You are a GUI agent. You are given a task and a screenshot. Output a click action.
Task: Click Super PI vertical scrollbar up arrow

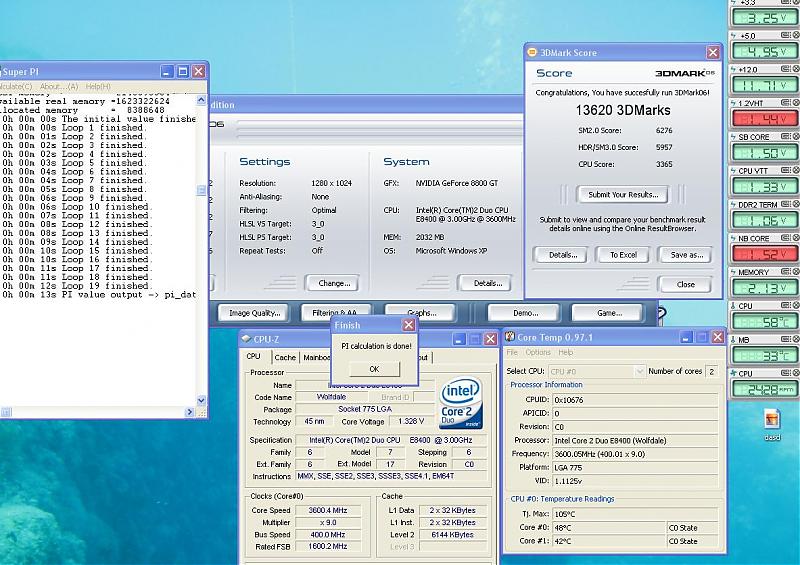coord(201,100)
